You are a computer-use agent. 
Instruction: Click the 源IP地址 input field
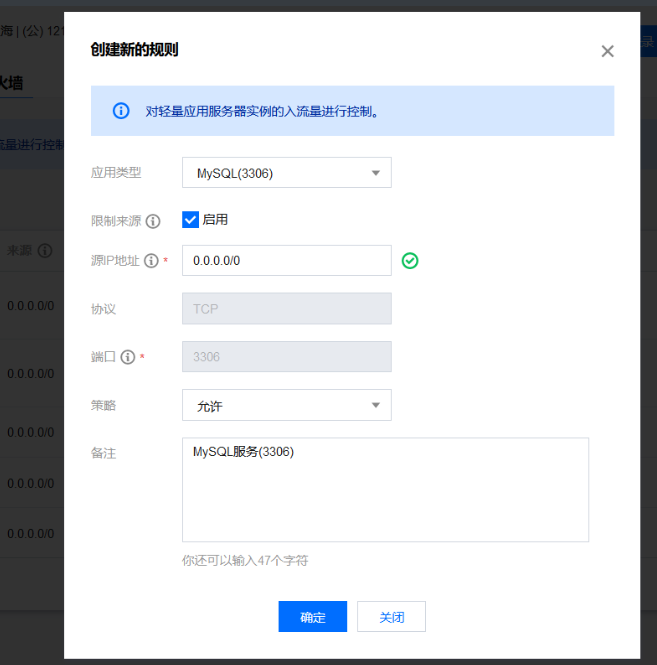(x=287, y=260)
